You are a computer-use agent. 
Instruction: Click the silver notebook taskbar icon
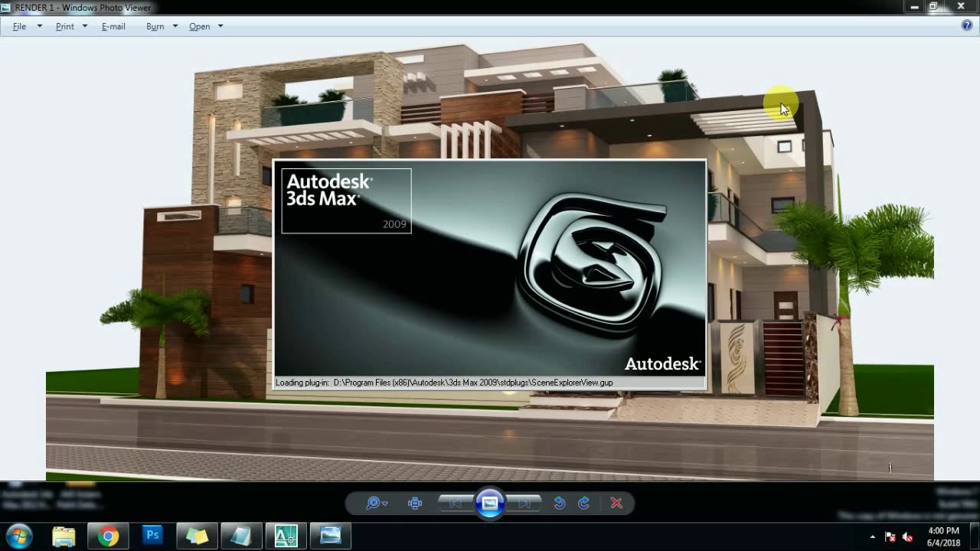(x=241, y=536)
